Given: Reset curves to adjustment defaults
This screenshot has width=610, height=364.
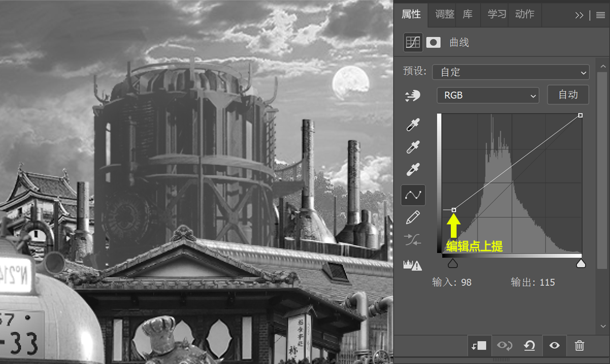Looking at the screenshot, I should pos(529,346).
